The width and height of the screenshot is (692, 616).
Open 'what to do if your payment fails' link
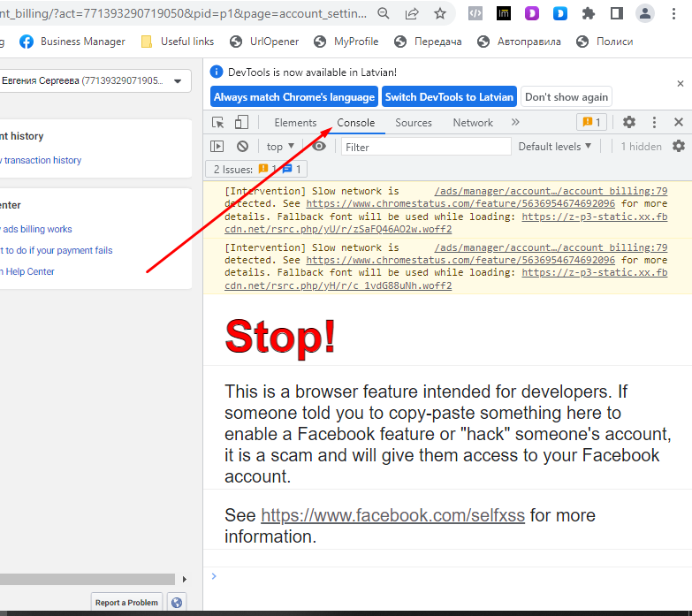(x=56, y=250)
